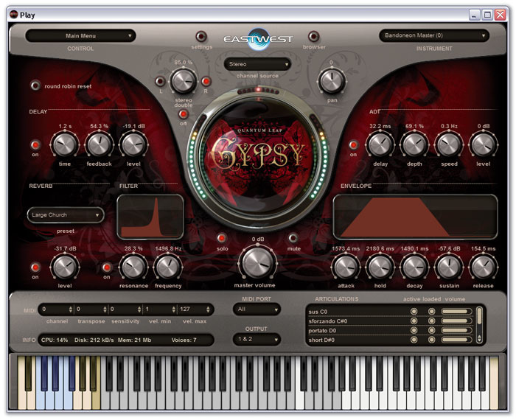Open the Main Menu dropdown
The height and width of the screenshot is (420, 516).
tap(80, 36)
